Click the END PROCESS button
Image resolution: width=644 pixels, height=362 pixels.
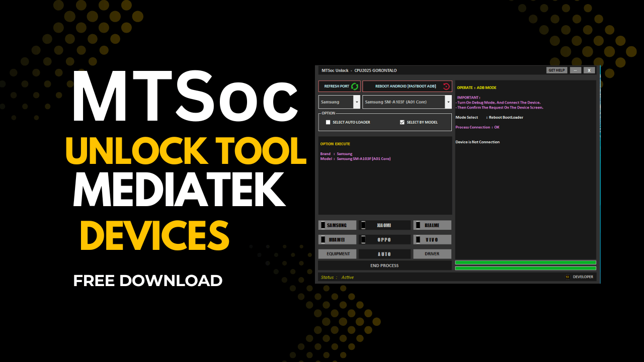[x=384, y=265]
